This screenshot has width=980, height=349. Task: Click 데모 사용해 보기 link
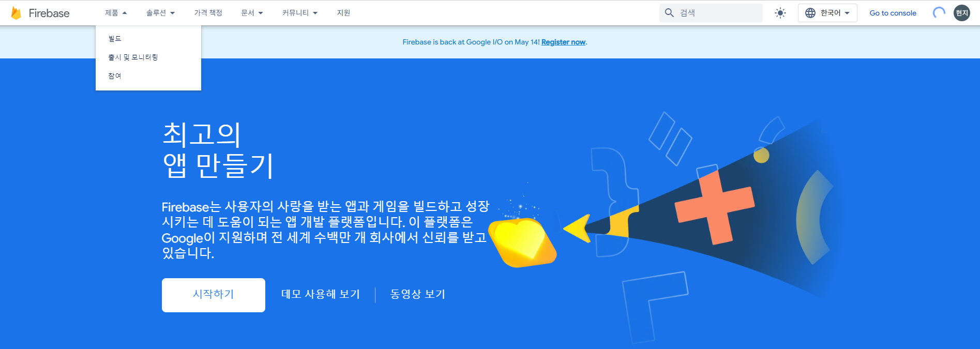coord(320,294)
